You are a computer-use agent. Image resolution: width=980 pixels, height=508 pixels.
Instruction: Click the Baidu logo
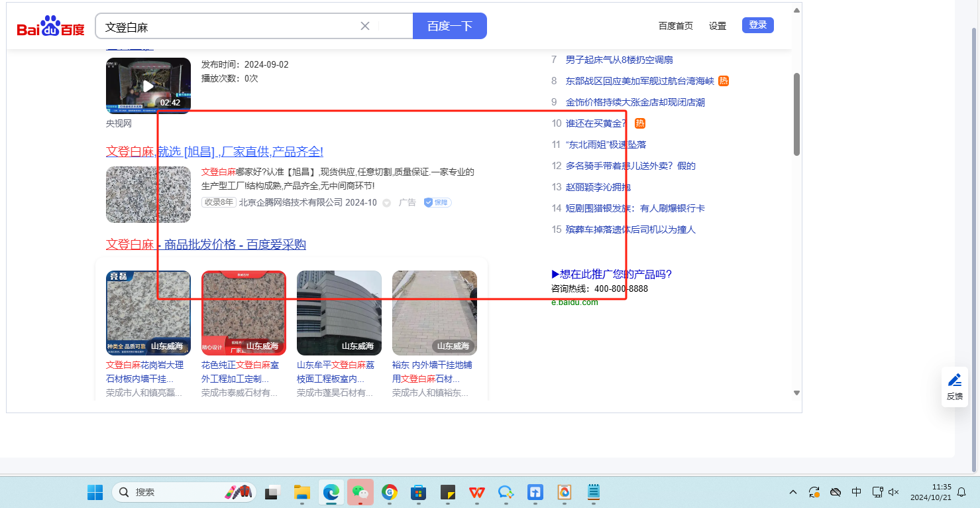[x=50, y=27]
